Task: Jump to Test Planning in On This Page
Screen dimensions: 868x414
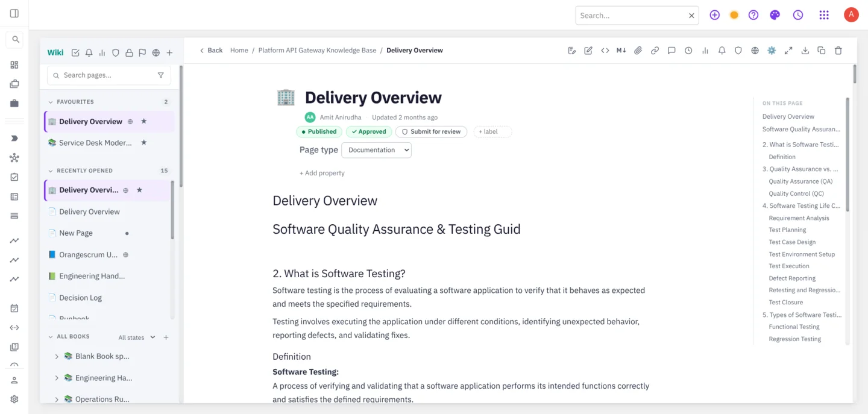Action: click(787, 230)
